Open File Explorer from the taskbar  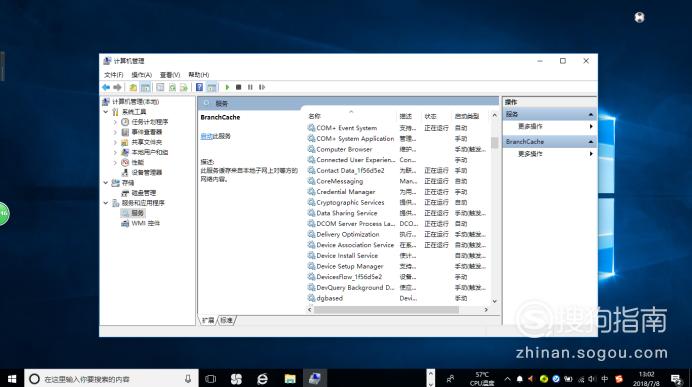point(290,379)
